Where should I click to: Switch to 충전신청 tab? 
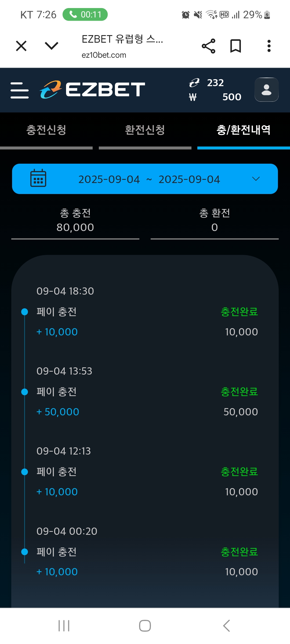(46, 130)
